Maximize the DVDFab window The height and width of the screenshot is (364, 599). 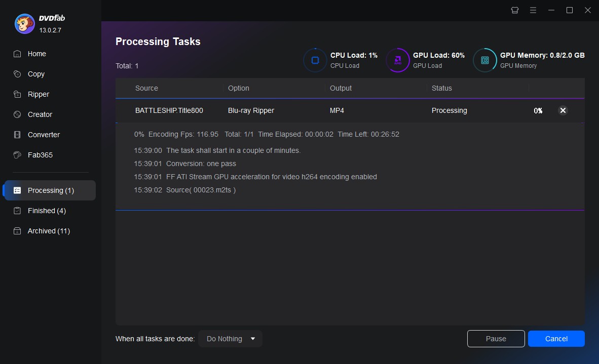pos(570,10)
